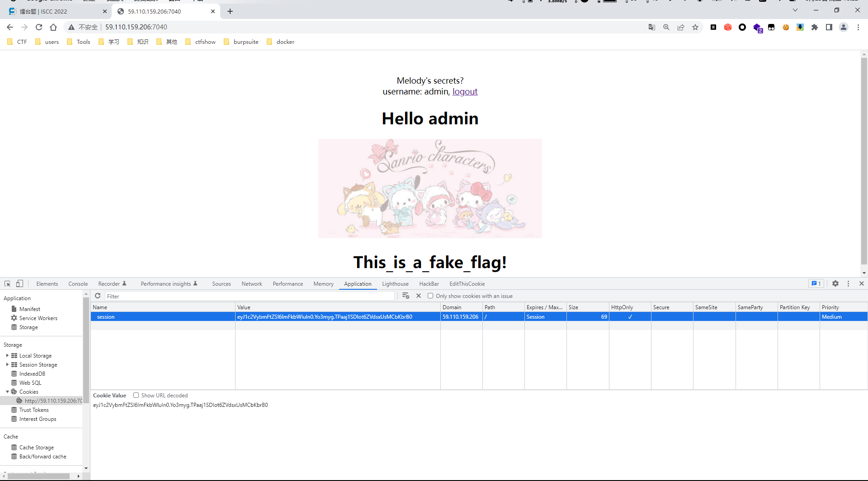Viewport: 868px width, 481px height.
Task: Open DevTools more options menu
Action: coord(849,283)
